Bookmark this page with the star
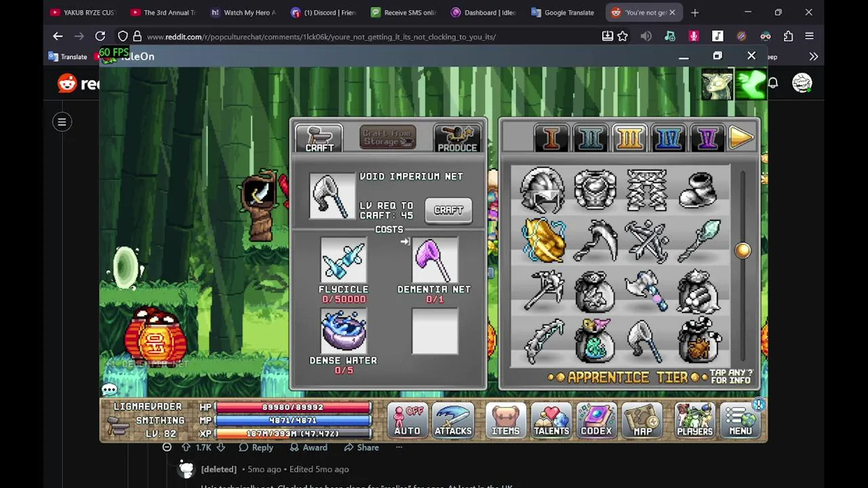The width and height of the screenshot is (868, 488). (623, 37)
